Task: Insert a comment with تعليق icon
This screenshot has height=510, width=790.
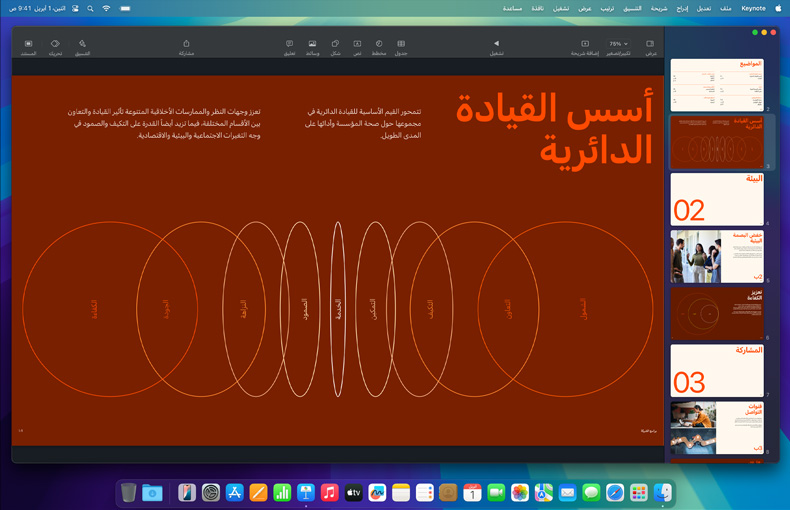Action: pyautogui.click(x=289, y=46)
